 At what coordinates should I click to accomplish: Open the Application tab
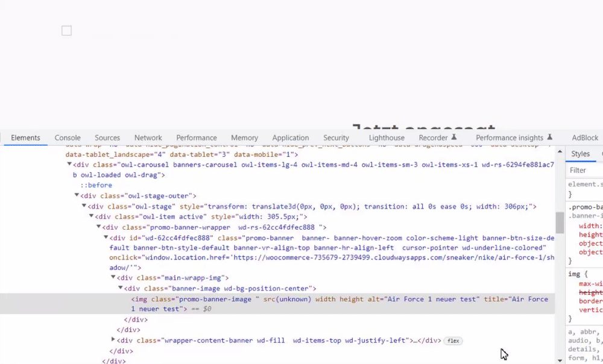pos(291,137)
